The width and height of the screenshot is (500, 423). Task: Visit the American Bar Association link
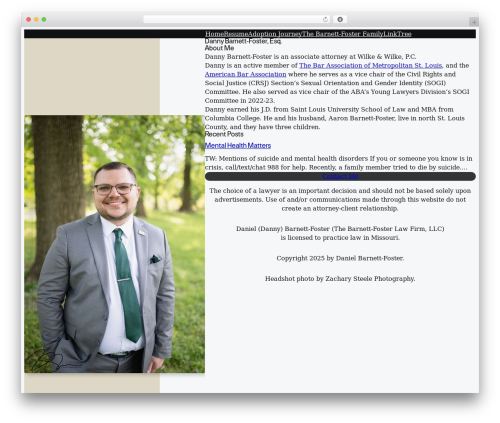pos(245,74)
